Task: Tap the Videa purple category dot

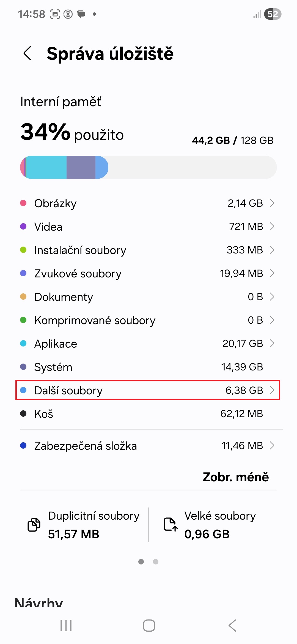Action: 23,227
